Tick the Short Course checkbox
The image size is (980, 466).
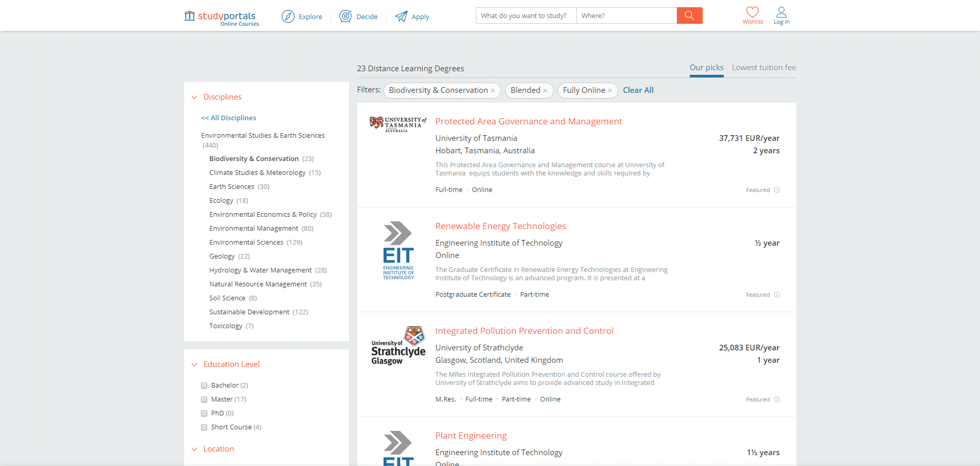[204, 427]
